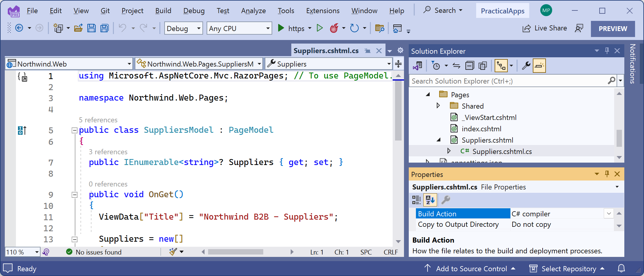Open Solution Explorer Properties wrench icon

(526, 66)
